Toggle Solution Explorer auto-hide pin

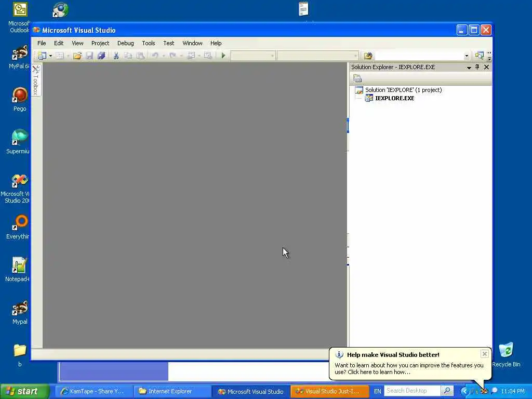coord(477,67)
